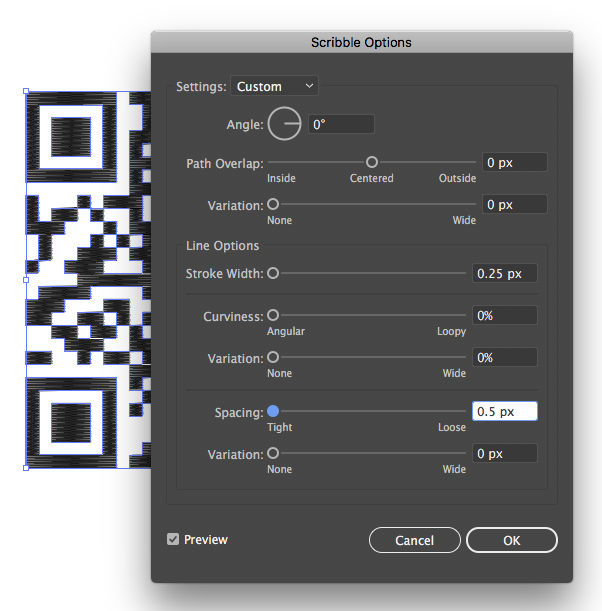Click the Loose label under Spacing

pos(452,427)
